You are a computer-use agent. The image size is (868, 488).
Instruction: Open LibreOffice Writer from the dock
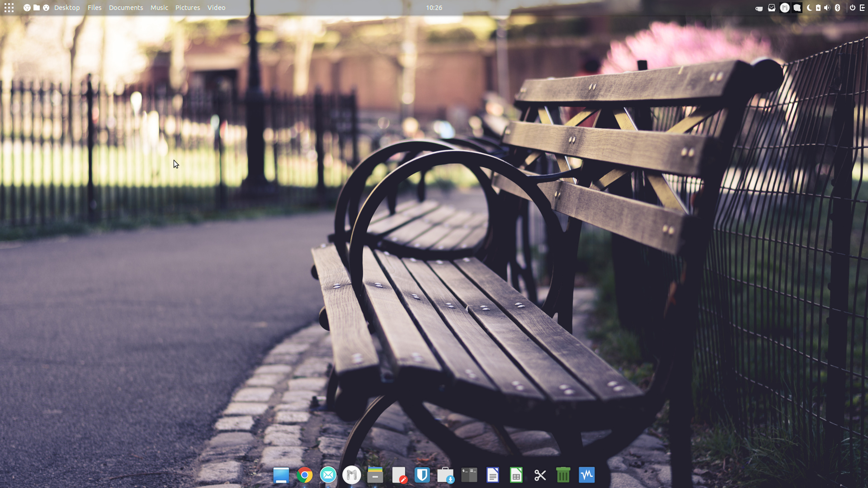tap(493, 475)
